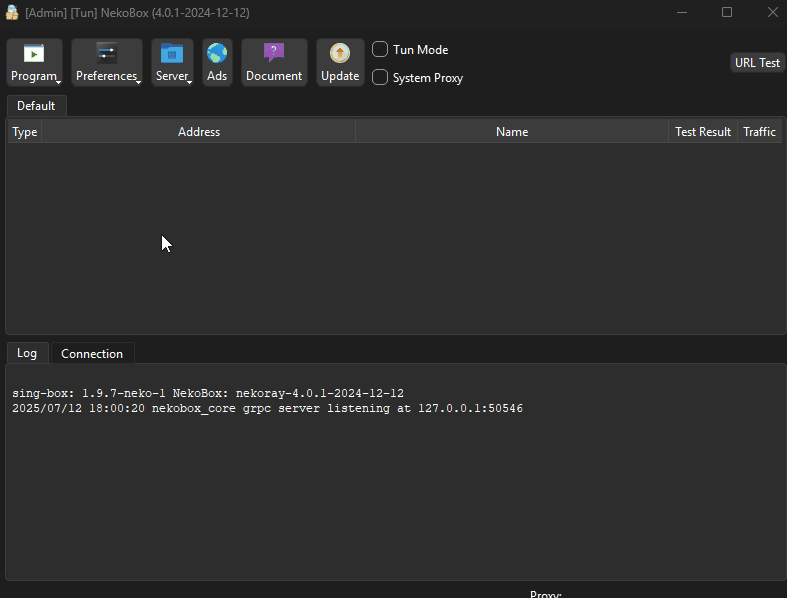Click the Preferences sliders icon
The height and width of the screenshot is (598, 787).
pos(106,54)
